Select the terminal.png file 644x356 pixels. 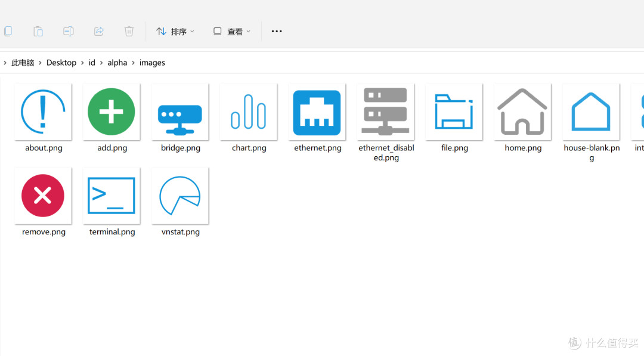tap(112, 196)
